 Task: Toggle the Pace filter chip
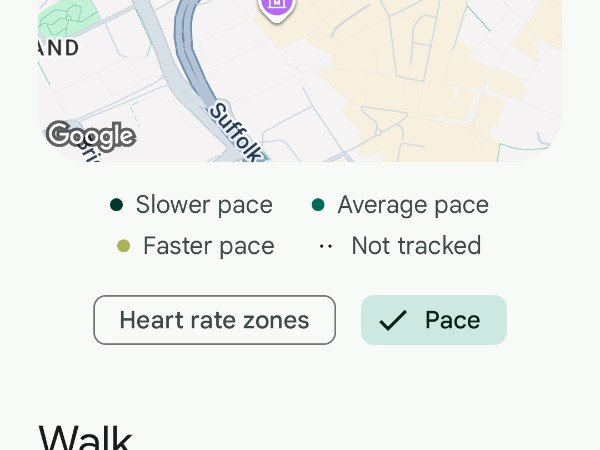(x=434, y=320)
